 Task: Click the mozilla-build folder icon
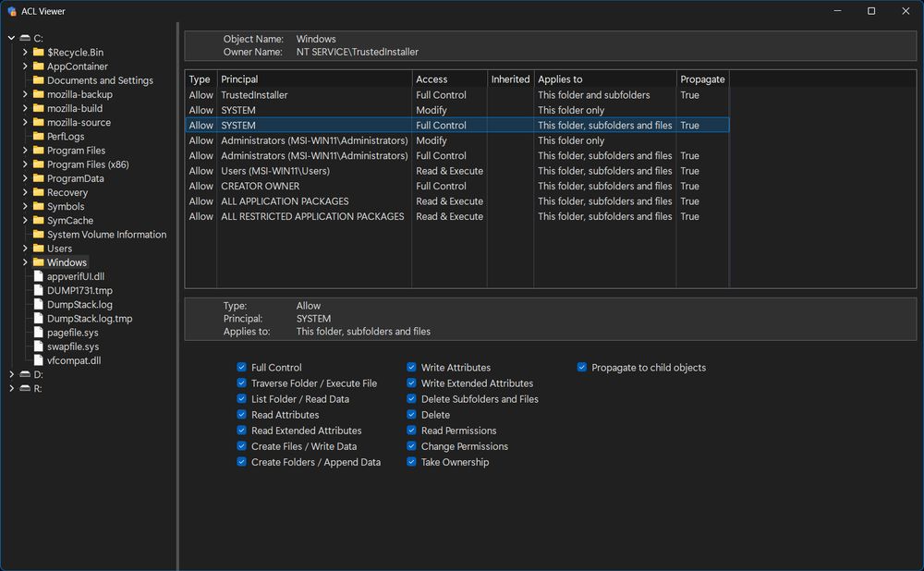click(38, 108)
